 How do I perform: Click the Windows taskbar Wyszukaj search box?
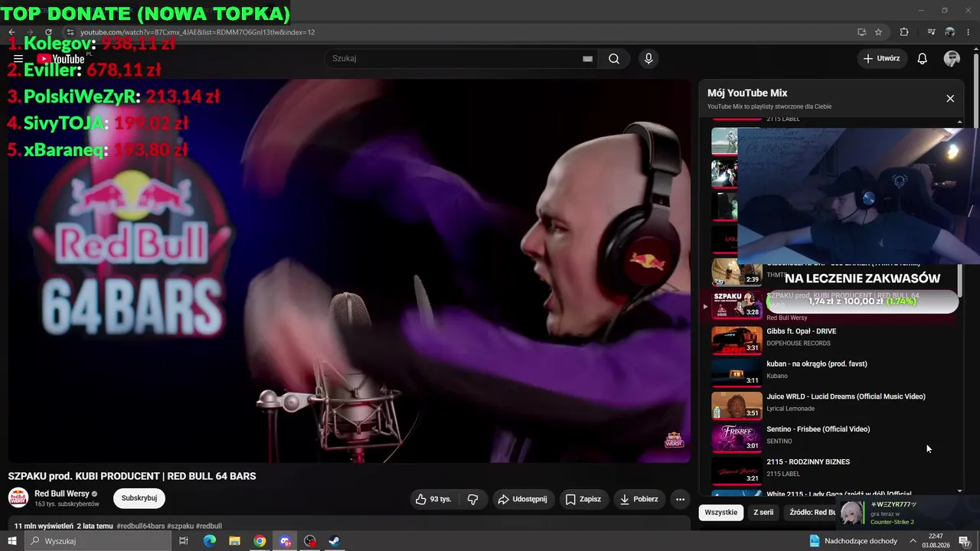point(97,541)
